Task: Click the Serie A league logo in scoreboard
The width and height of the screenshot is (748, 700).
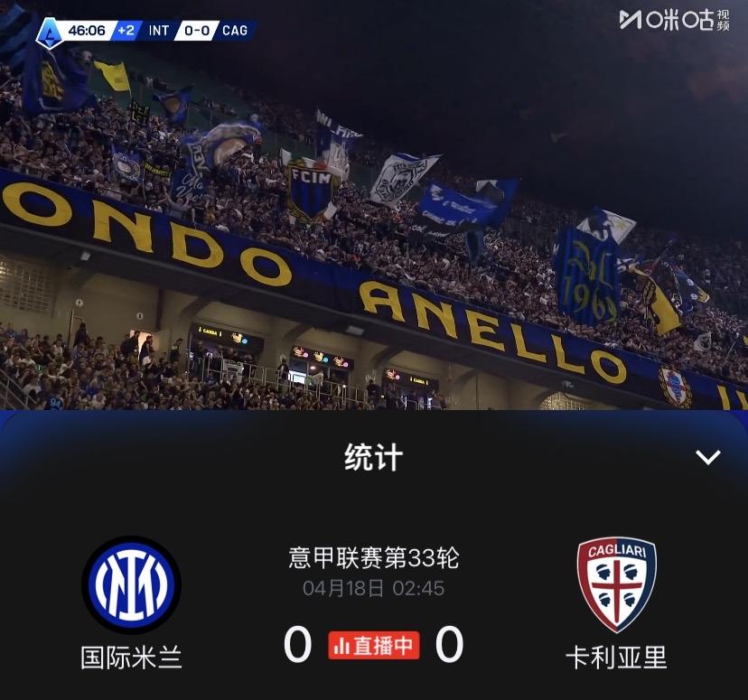Action: click(49, 33)
